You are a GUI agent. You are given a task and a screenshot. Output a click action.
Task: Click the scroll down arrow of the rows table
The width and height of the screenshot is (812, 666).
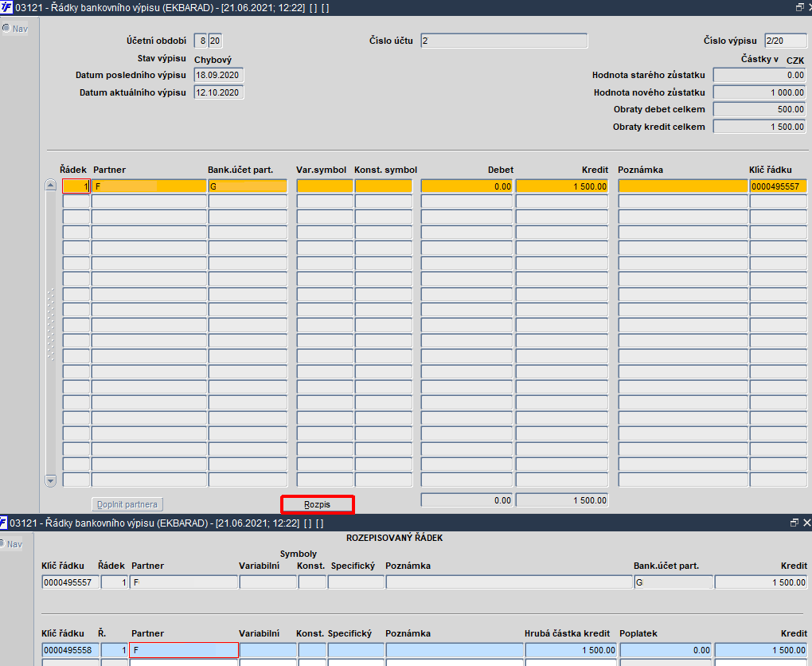click(x=50, y=480)
